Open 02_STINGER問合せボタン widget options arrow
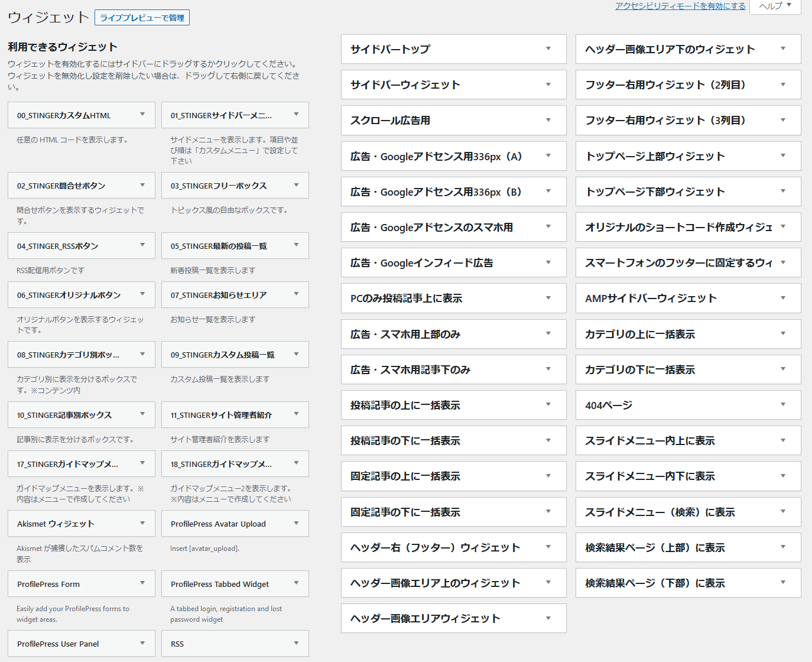Image resolution: width=812 pixels, height=662 pixels. coord(142,185)
